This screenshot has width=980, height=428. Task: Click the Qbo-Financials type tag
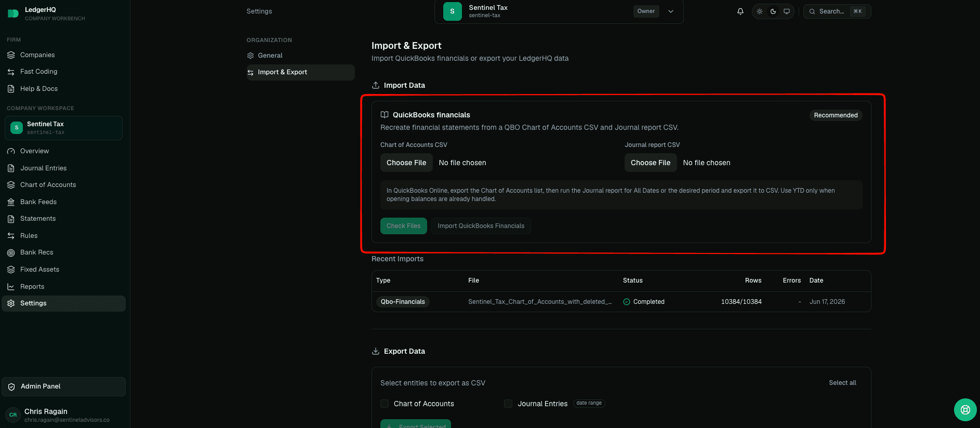403,302
